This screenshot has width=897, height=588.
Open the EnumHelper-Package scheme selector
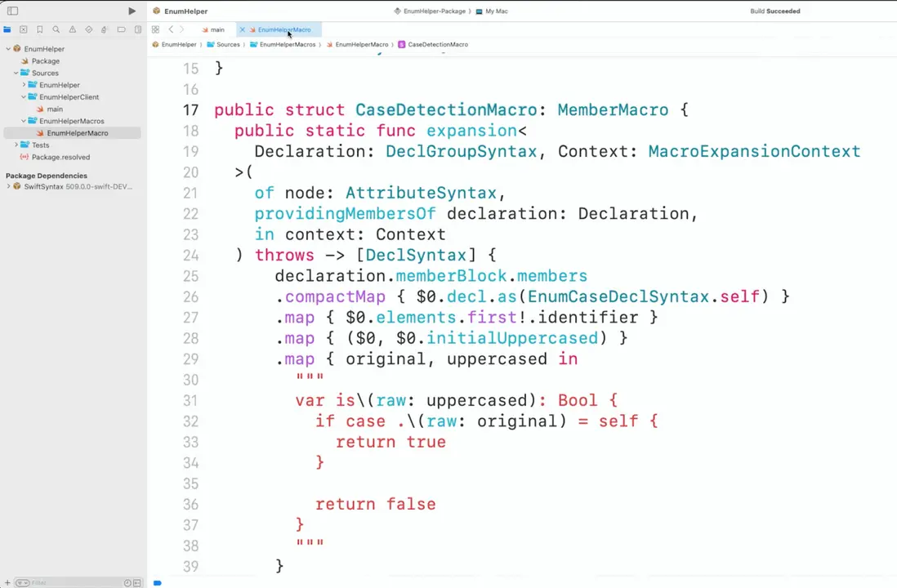pyautogui.click(x=432, y=11)
